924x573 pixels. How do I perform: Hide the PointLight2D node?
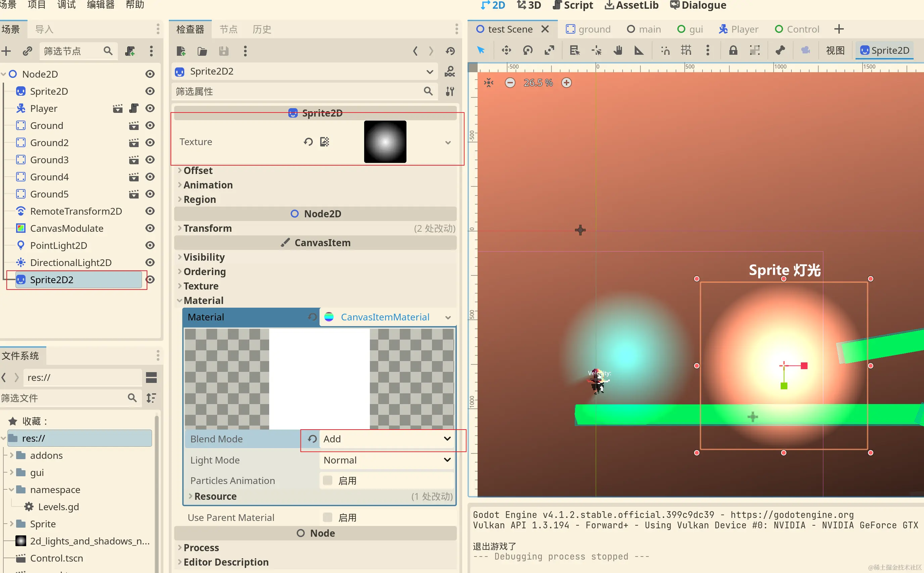point(150,246)
